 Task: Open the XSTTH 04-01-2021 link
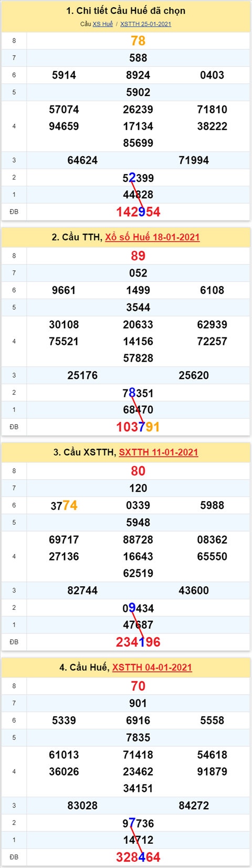click(x=152, y=668)
